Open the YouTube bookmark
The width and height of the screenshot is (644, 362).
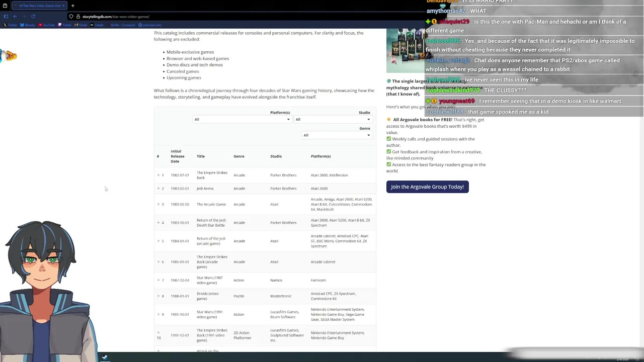click(47, 25)
